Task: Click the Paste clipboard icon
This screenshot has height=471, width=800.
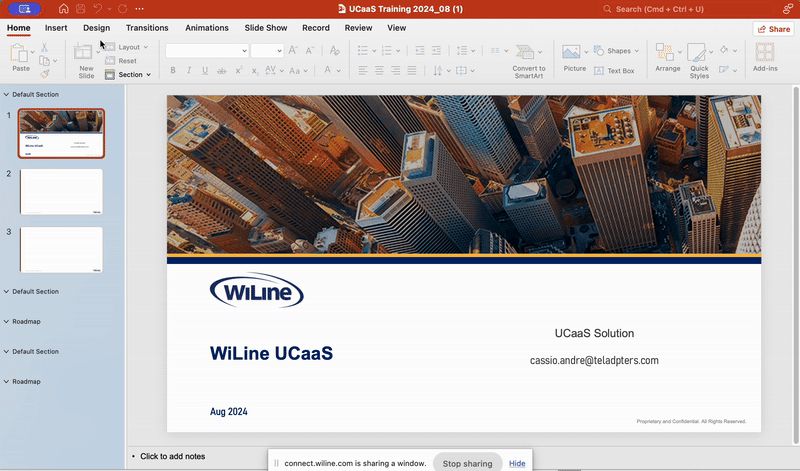Action: tap(19, 53)
